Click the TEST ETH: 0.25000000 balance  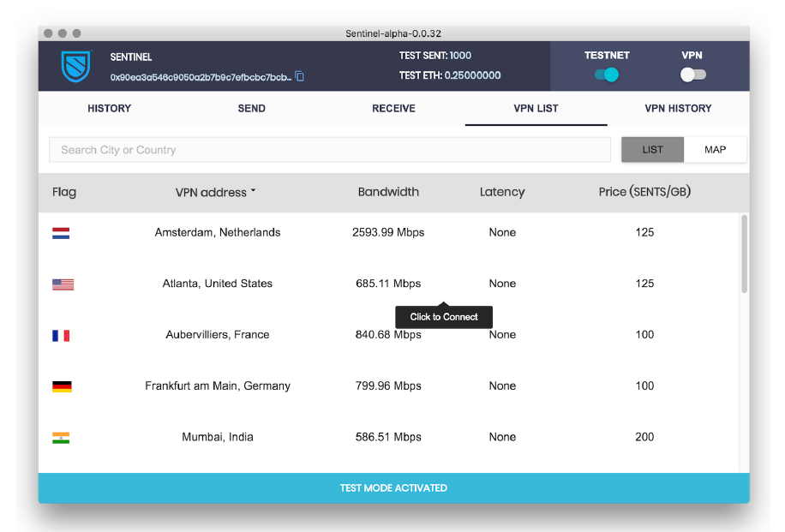pos(450,75)
